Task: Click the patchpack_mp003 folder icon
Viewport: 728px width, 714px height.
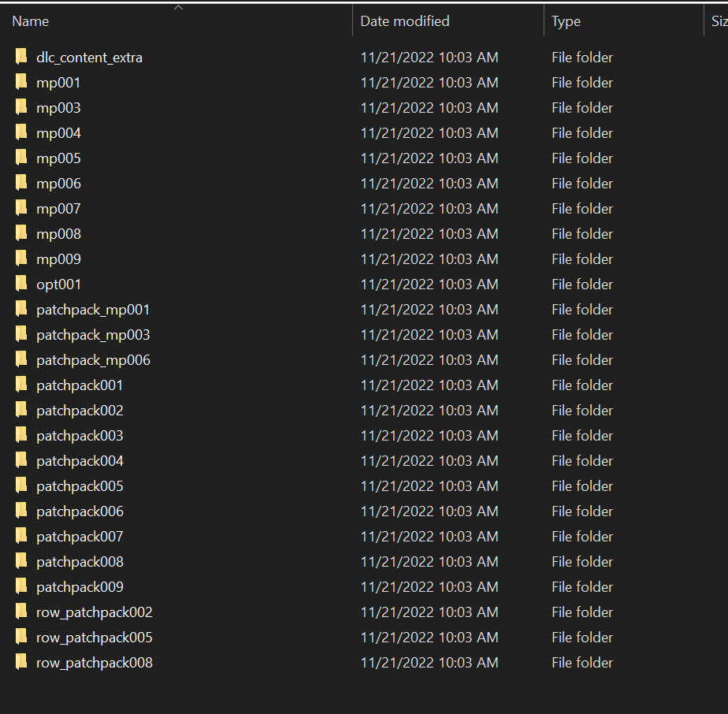Action: (x=21, y=334)
